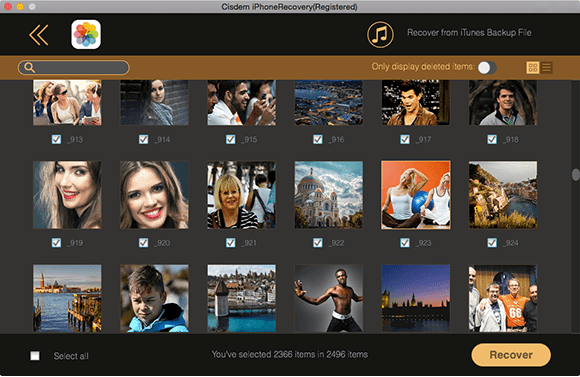Image resolution: width=580 pixels, height=377 pixels.
Task: Click the Recover button
Action: pyautogui.click(x=511, y=355)
